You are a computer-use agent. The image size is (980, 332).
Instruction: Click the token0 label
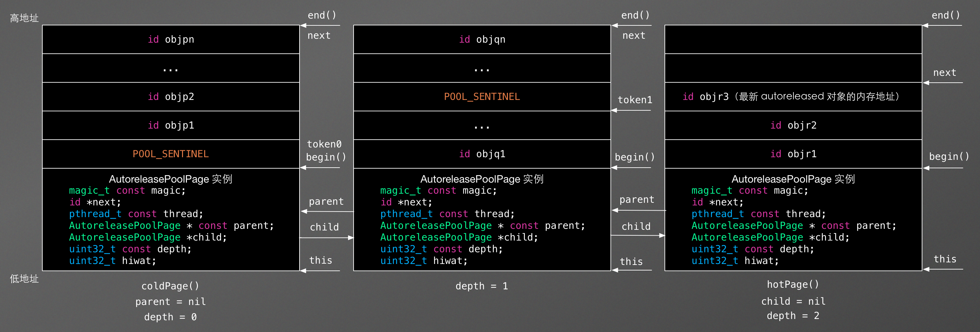point(324,144)
